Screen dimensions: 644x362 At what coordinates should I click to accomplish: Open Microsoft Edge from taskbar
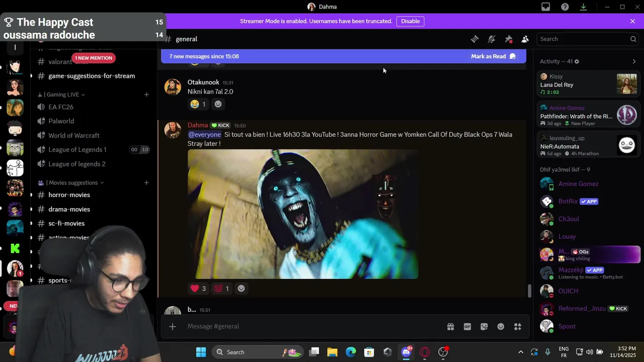(x=351, y=352)
